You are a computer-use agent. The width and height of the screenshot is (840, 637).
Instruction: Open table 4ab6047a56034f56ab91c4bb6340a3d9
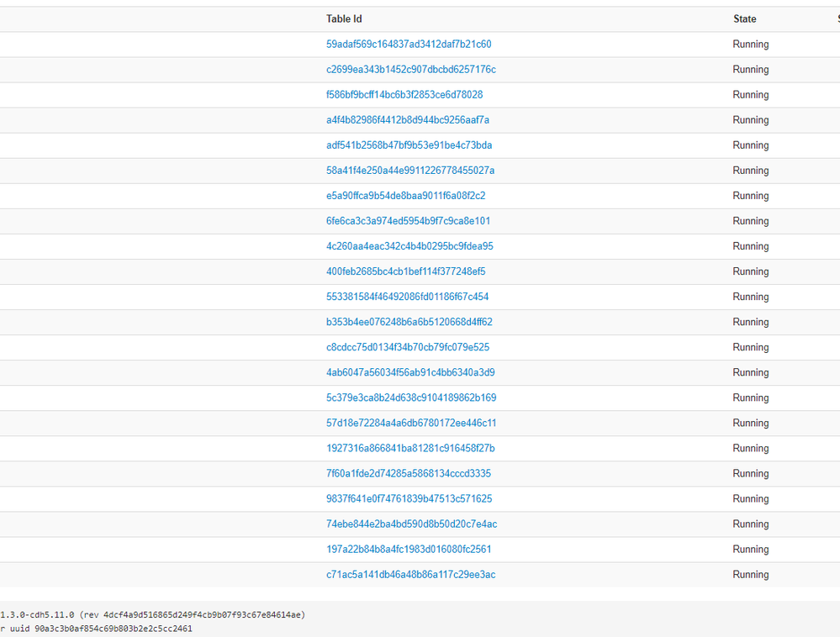[408, 371]
